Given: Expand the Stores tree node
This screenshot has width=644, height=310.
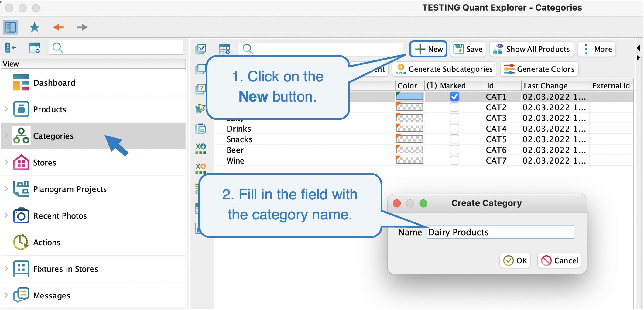Looking at the screenshot, I should click(x=6, y=162).
